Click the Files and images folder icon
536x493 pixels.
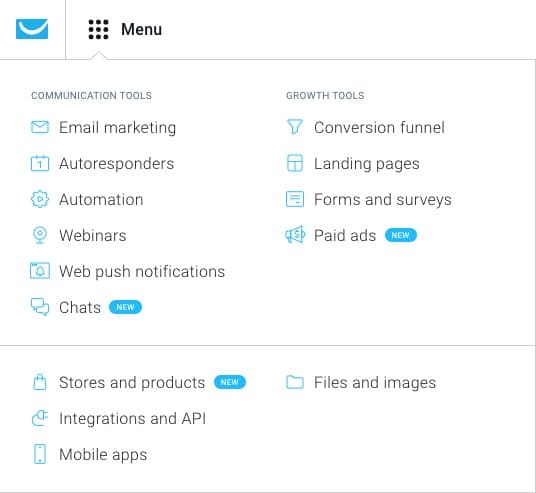pos(295,382)
